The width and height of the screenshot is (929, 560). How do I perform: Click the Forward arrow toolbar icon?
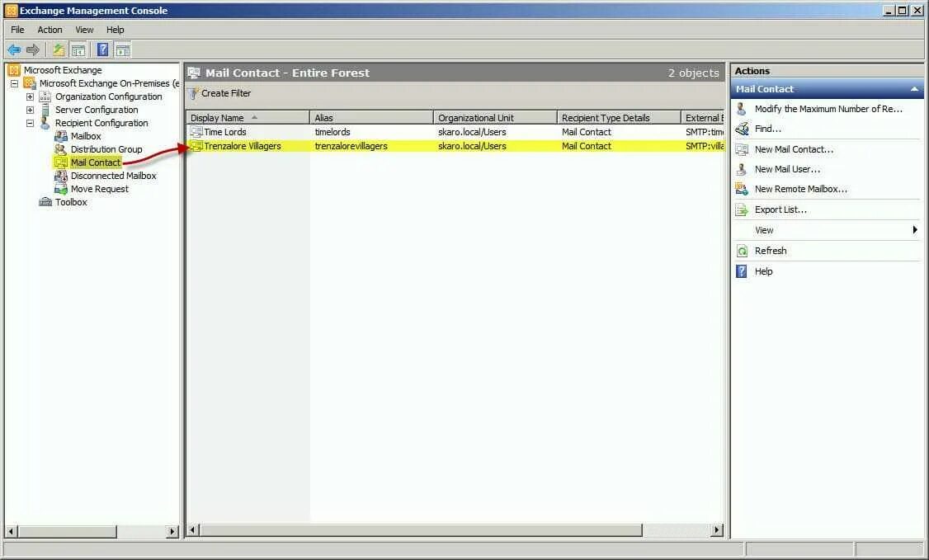pyautogui.click(x=33, y=50)
